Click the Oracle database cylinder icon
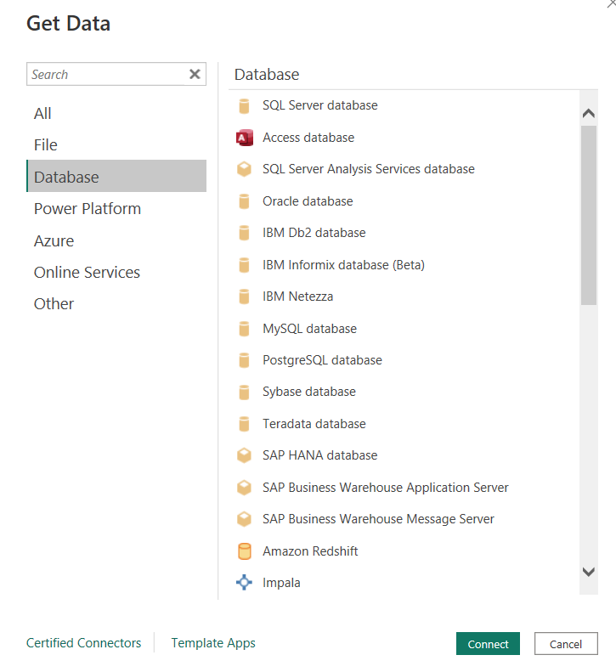 click(245, 201)
